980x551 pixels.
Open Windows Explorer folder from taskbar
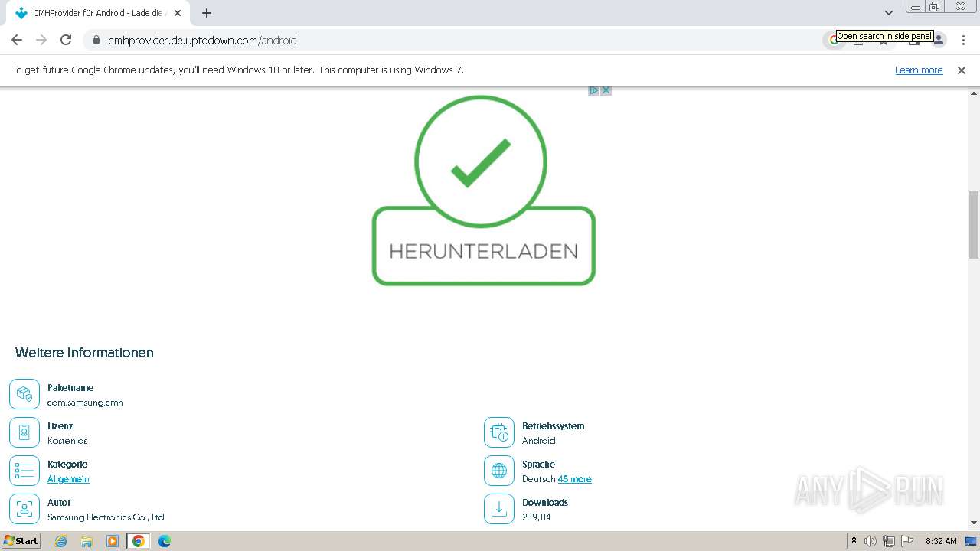(x=87, y=541)
